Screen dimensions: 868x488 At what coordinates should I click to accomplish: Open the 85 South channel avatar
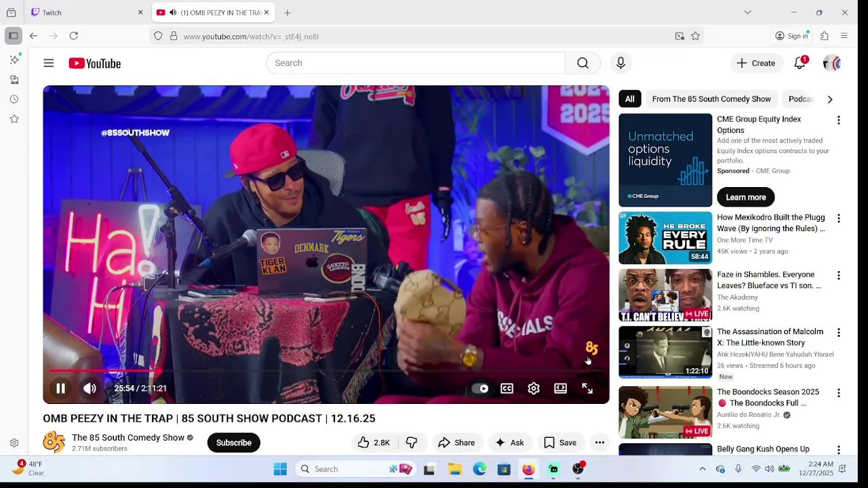[54, 443]
